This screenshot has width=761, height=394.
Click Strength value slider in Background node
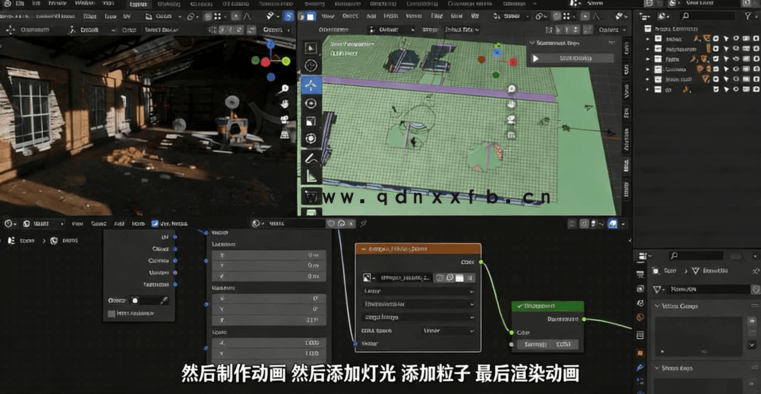click(547, 345)
